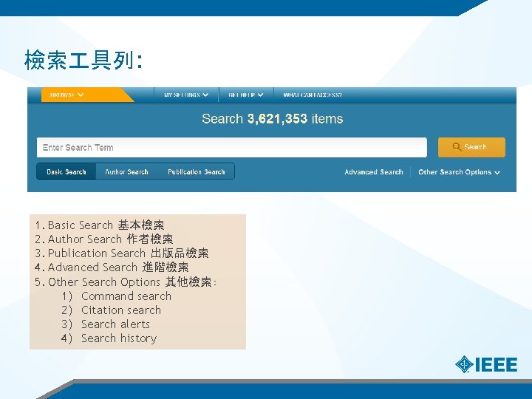
Task: Click the list item 'Advanced Search 進階檢索'
Action: 112,267
